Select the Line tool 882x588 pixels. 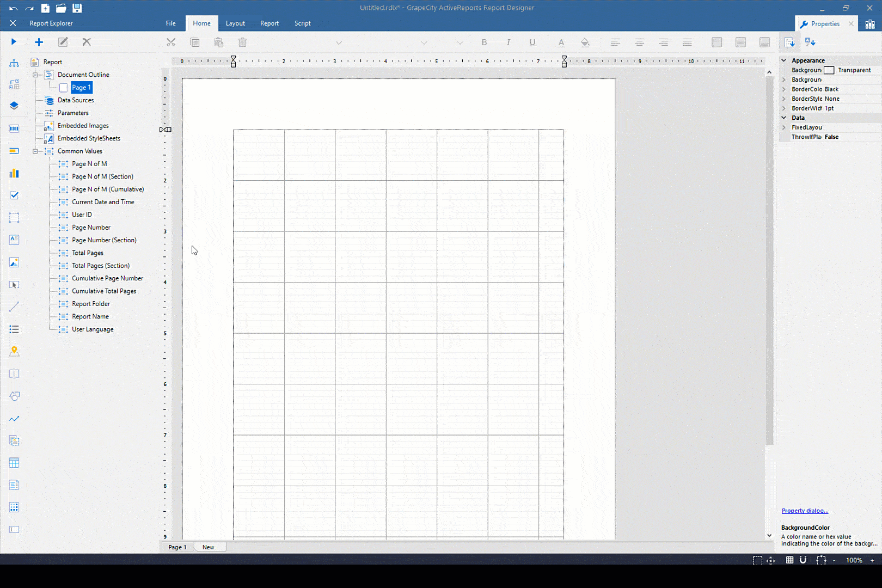point(14,306)
